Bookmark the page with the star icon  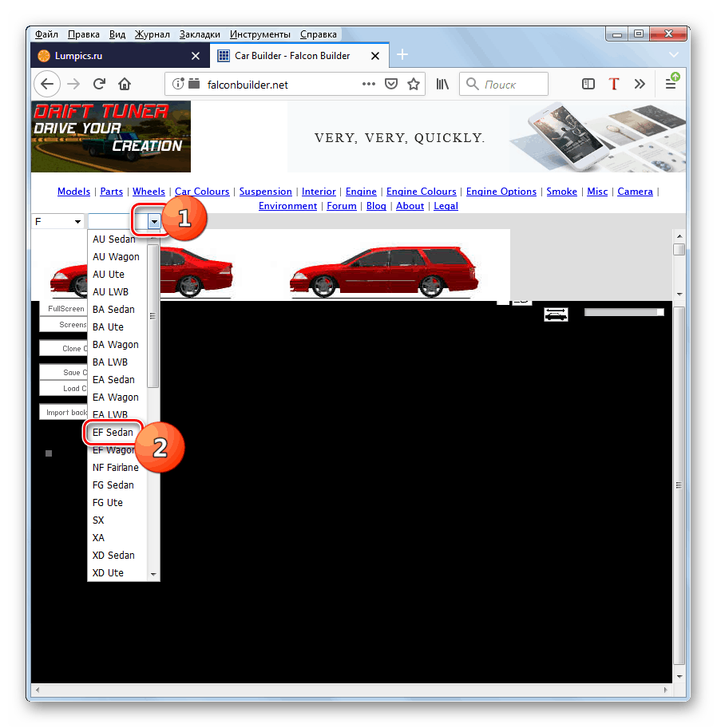coord(414,84)
